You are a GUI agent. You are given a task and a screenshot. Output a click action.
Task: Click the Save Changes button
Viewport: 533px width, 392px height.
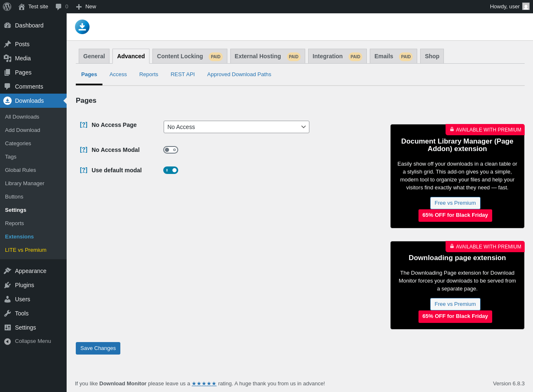98,348
